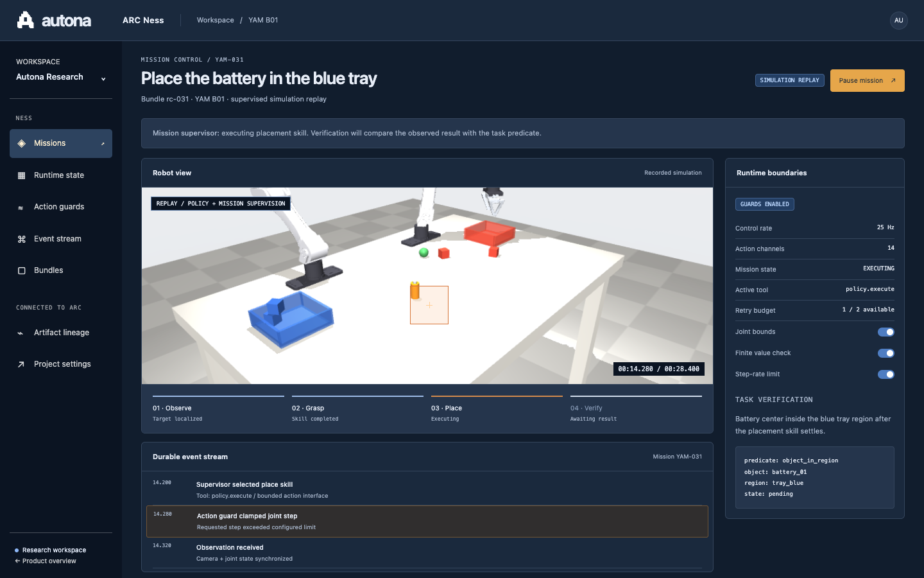Click the SIMULATION REPLAY badge
Image resolution: width=924 pixels, height=578 pixels.
point(789,80)
